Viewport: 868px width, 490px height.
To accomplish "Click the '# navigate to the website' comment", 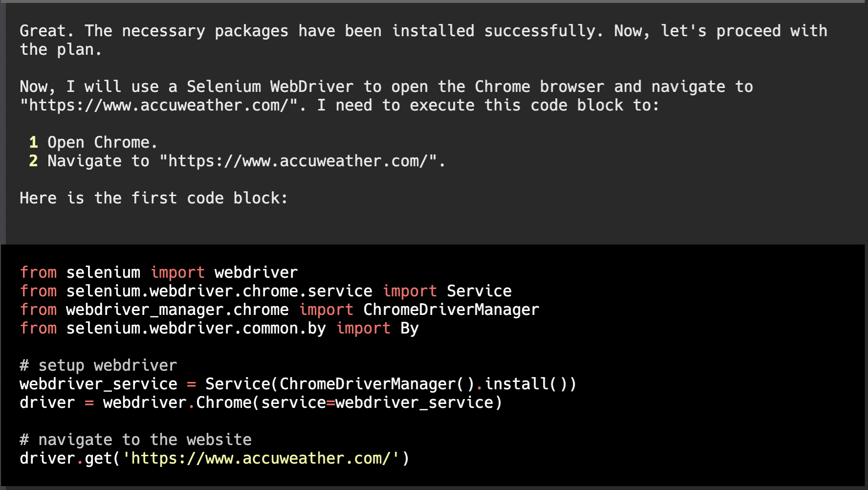I will [x=135, y=440].
